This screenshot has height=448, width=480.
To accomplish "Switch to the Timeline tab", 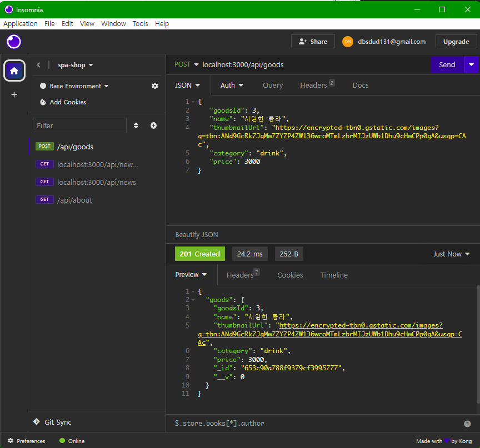I will click(x=334, y=275).
